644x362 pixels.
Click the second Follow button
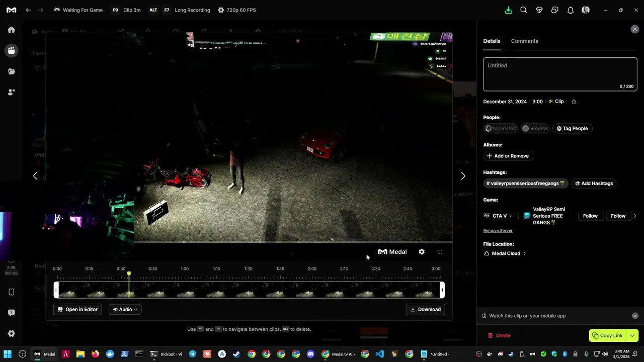pyautogui.click(x=618, y=216)
